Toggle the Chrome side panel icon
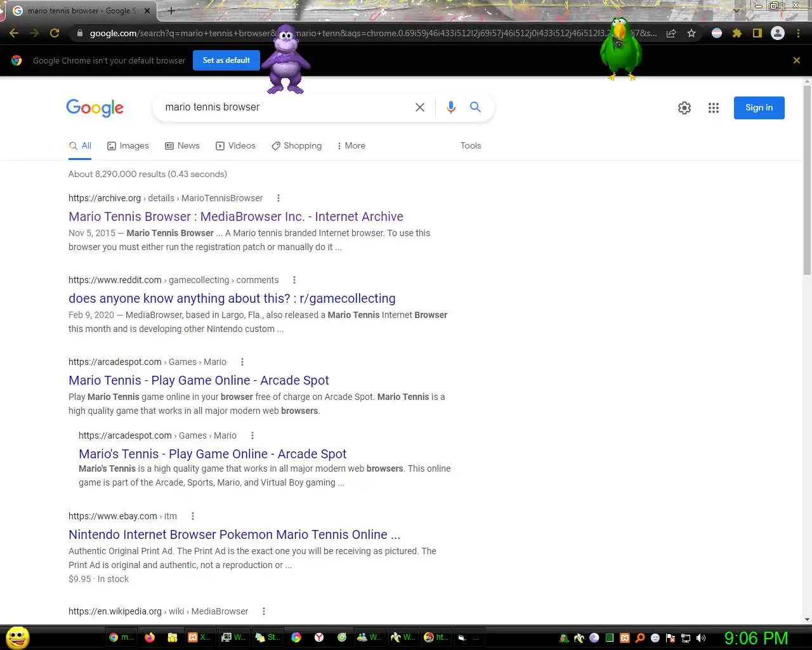This screenshot has width=812, height=650. pos(757,33)
